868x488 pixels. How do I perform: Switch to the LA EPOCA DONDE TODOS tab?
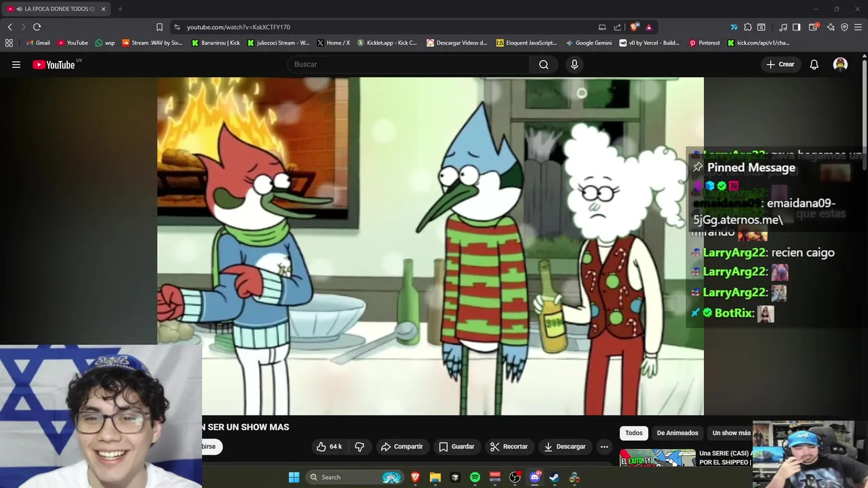(56, 9)
